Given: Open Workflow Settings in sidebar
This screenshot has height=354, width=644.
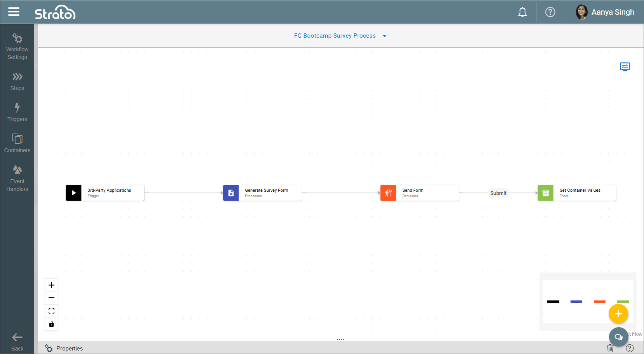Looking at the screenshot, I should pos(17,46).
